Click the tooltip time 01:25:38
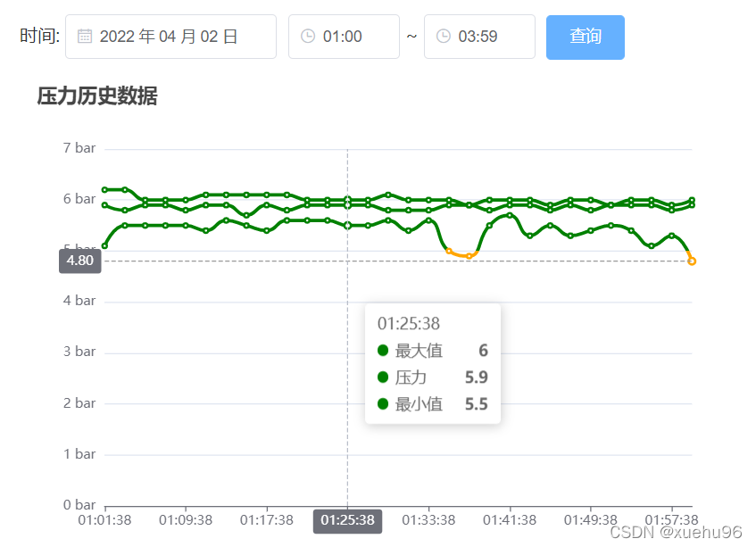756x547 pixels. coord(409,323)
